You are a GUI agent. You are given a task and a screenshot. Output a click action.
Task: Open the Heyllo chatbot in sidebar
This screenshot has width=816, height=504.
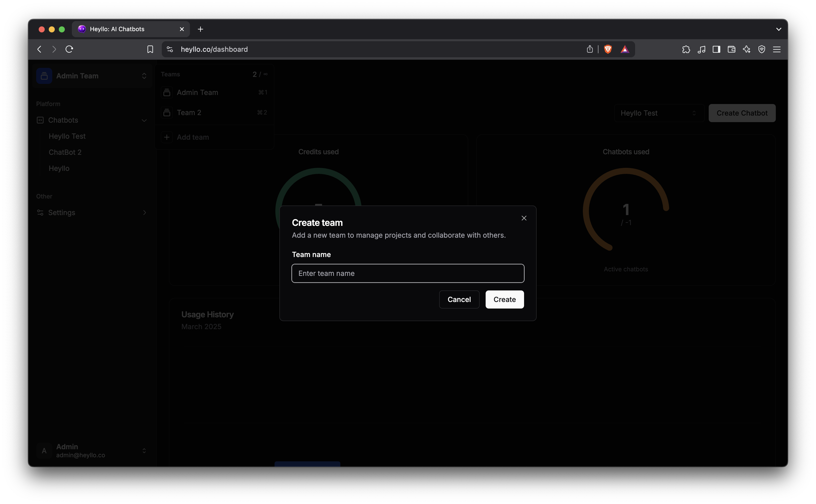[59, 168]
